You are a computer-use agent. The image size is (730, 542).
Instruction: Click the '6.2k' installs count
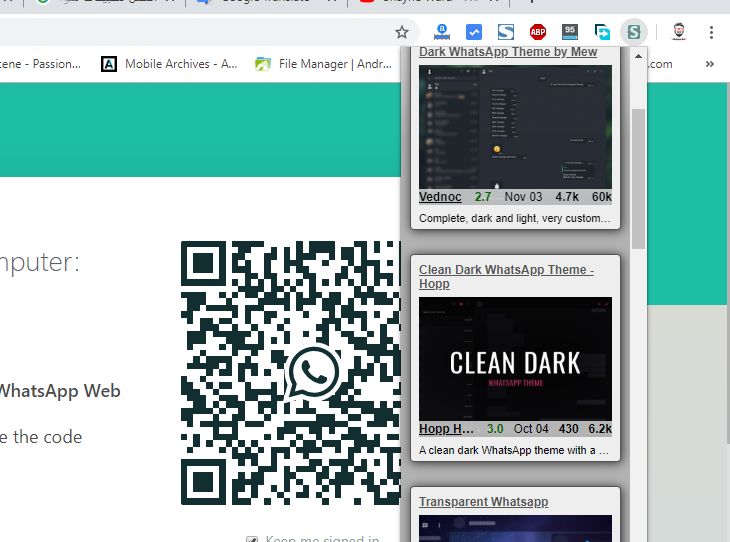[x=600, y=429]
